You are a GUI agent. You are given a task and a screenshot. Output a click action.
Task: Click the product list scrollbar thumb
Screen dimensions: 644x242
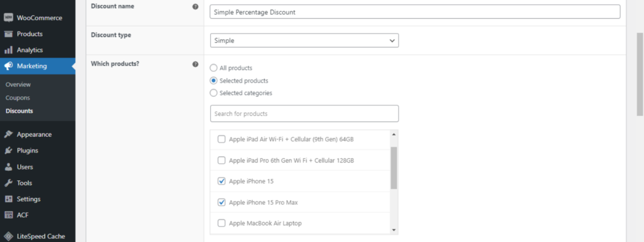(394, 168)
